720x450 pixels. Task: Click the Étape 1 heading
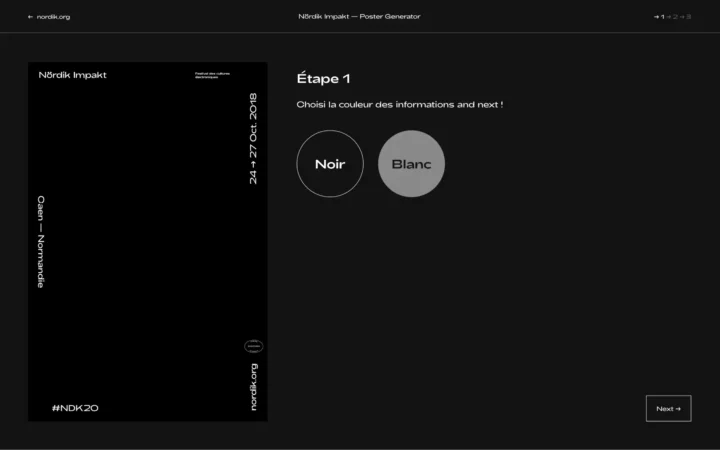(x=323, y=79)
